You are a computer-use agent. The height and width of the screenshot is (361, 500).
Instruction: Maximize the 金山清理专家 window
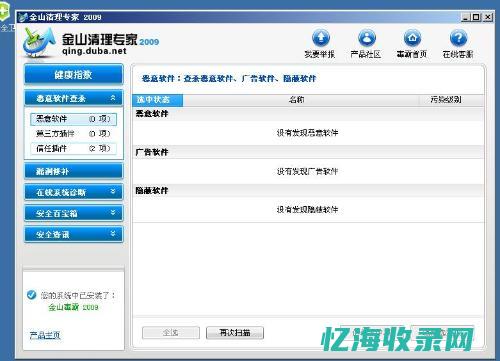[x=477, y=17]
